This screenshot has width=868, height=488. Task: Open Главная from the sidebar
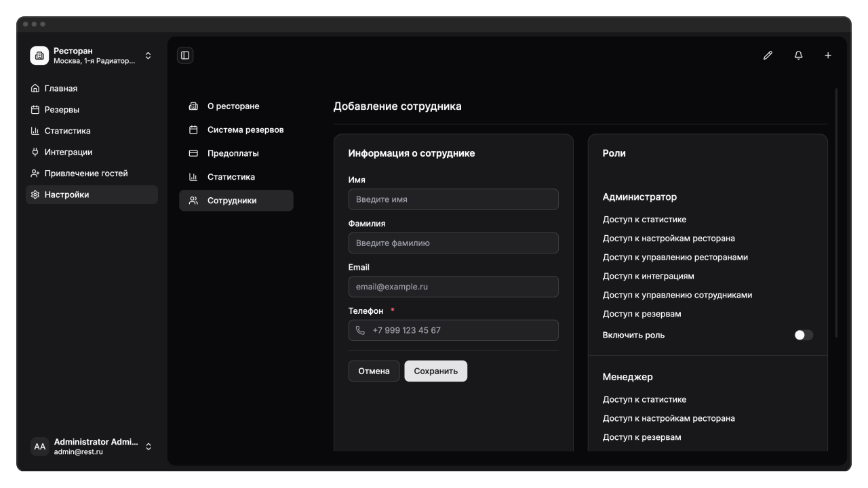click(x=60, y=88)
